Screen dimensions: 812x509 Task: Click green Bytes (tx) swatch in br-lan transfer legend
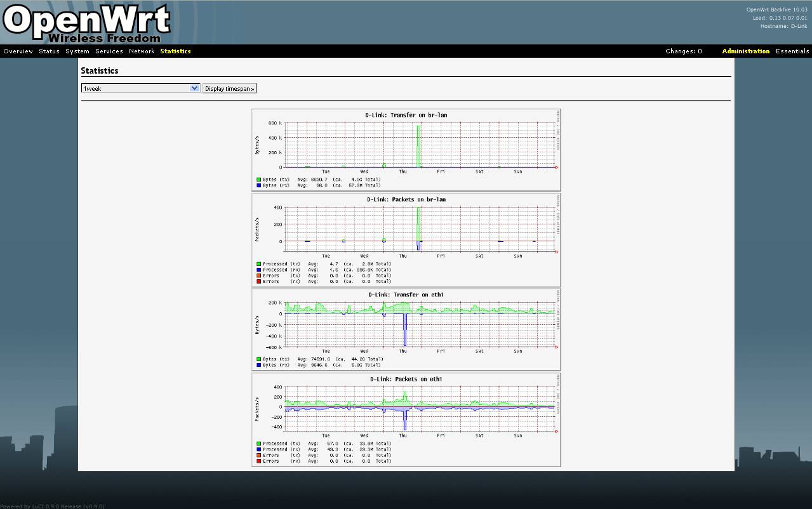[259, 180]
